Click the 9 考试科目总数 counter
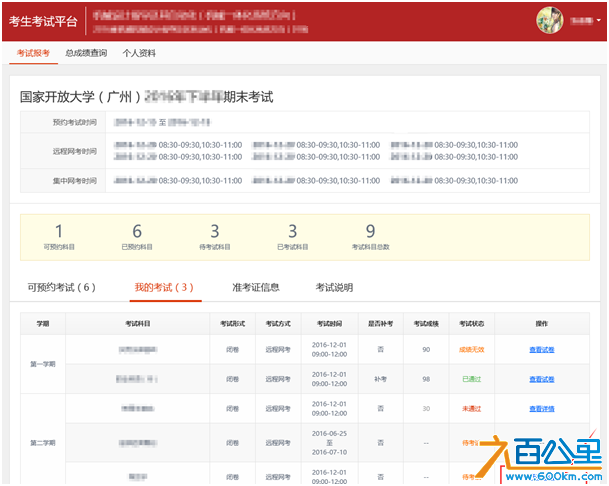609x486 pixels. coord(371,237)
